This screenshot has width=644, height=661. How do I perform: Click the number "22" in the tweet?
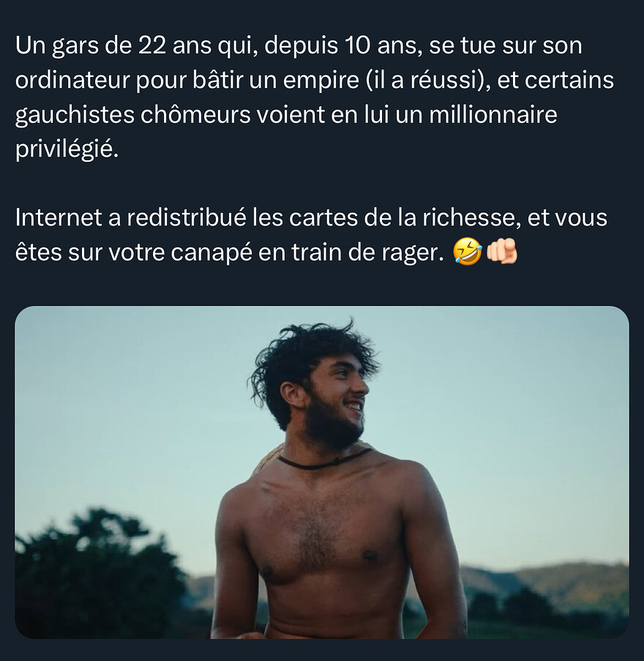(152, 45)
